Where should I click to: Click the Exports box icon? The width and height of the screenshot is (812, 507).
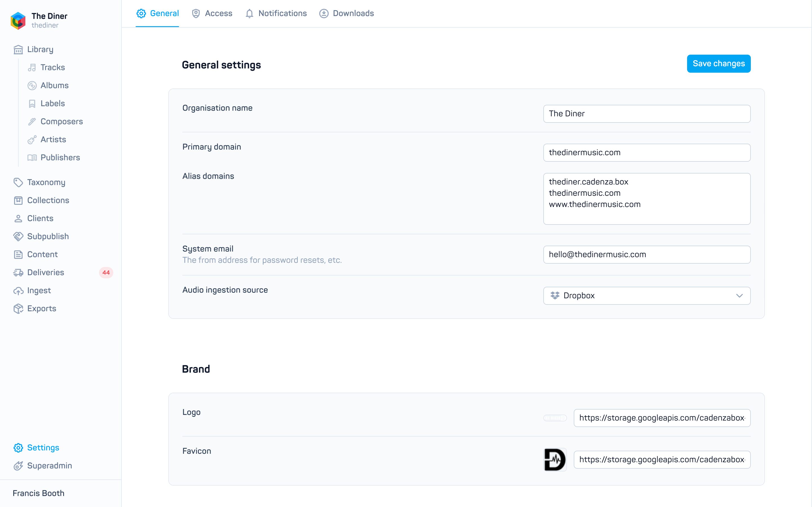click(x=18, y=309)
